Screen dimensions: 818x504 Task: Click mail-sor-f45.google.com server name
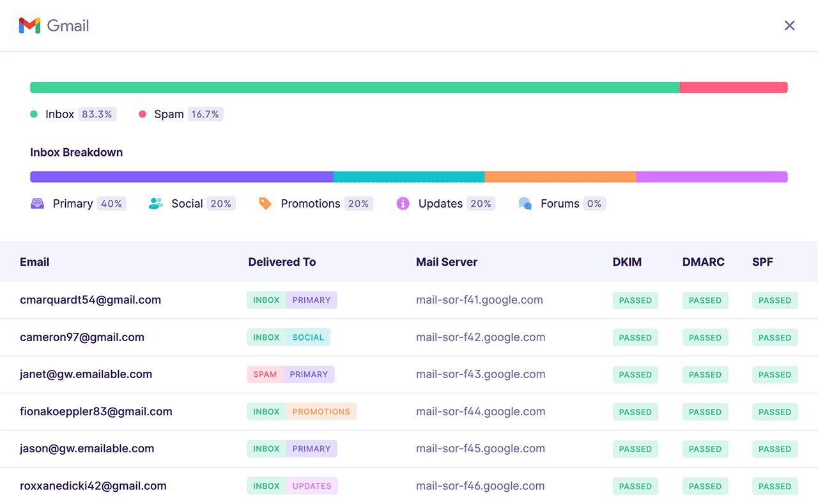(x=481, y=448)
